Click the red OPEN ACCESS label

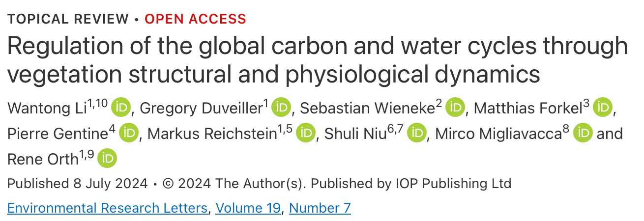[196, 19]
